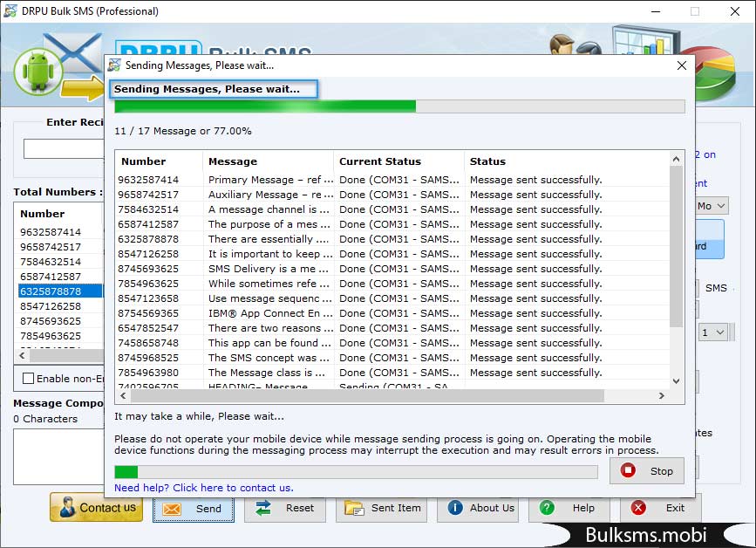Click the Reset arrows icon
Viewport: 756px width, 548px height.
[x=263, y=508]
